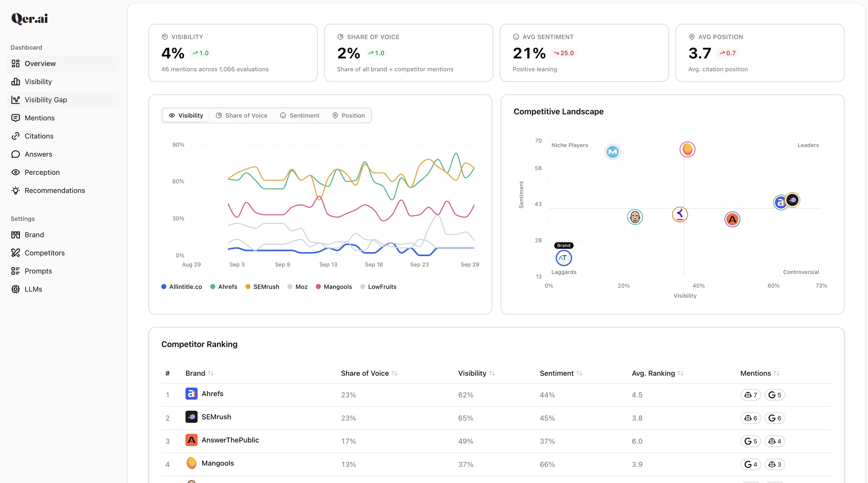Sort table by Visibility column

pos(476,373)
